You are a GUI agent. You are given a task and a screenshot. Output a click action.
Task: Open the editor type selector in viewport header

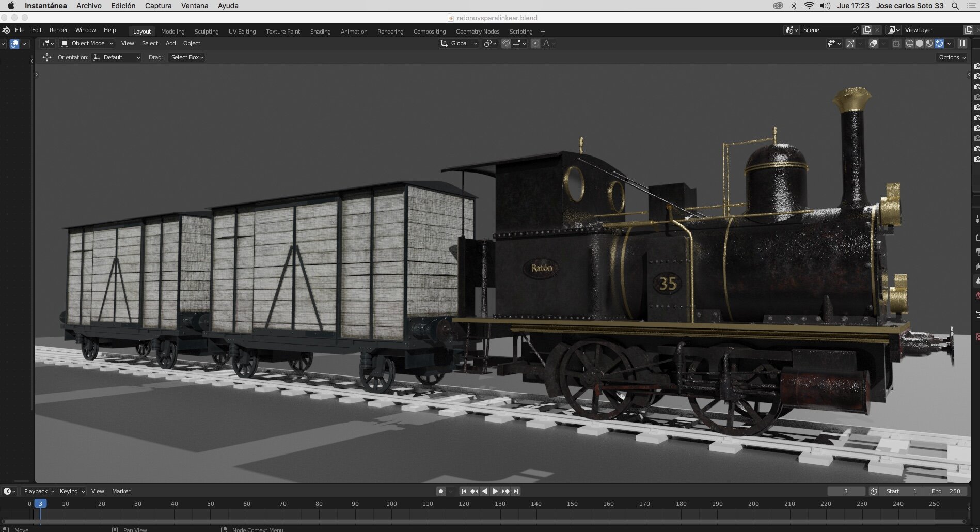pos(48,43)
